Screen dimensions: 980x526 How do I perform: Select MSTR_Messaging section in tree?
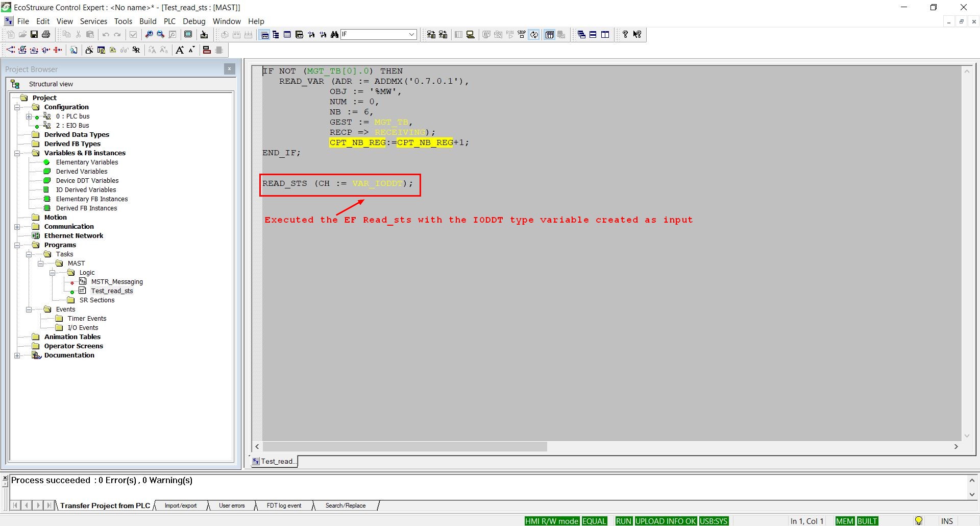(x=117, y=282)
